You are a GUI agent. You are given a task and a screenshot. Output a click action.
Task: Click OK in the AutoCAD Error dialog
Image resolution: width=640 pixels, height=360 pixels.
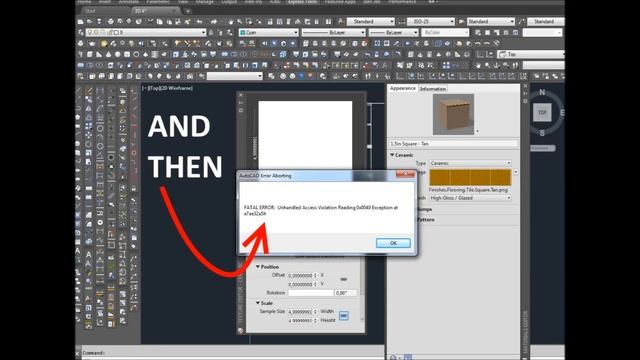[x=393, y=243]
